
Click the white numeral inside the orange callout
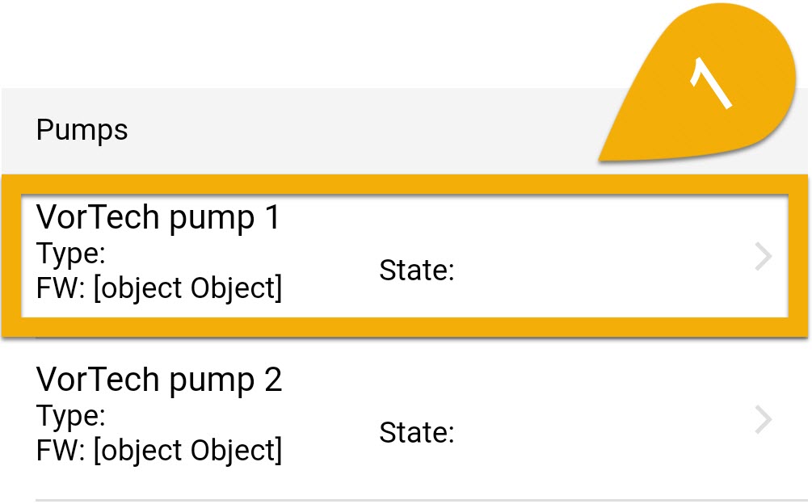pyautogui.click(x=711, y=83)
